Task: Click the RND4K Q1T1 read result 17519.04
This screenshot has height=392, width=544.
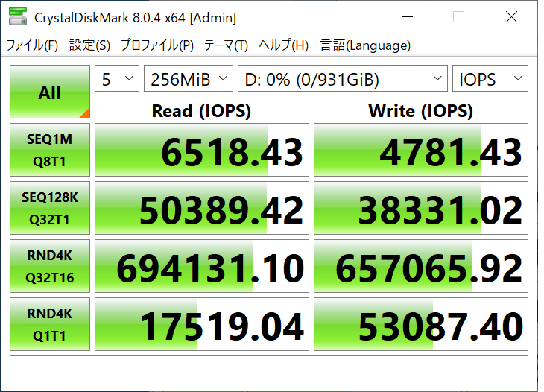Action: click(202, 324)
